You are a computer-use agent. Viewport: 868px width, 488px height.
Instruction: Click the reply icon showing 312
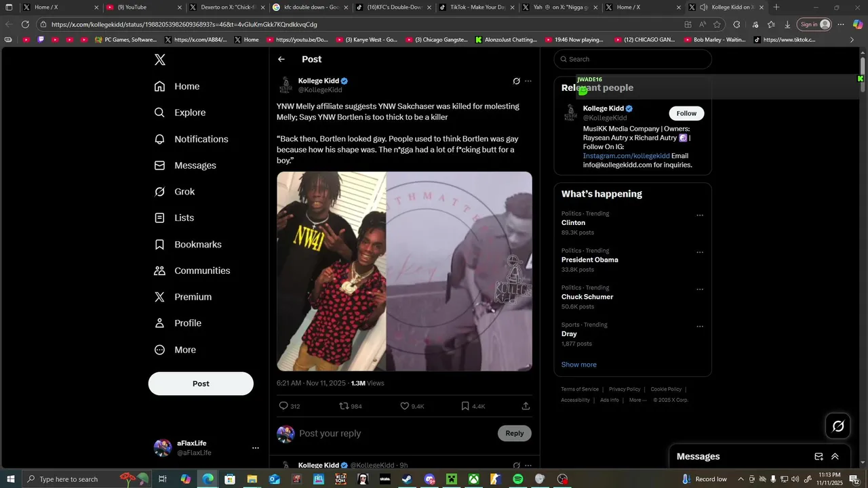[x=284, y=406]
